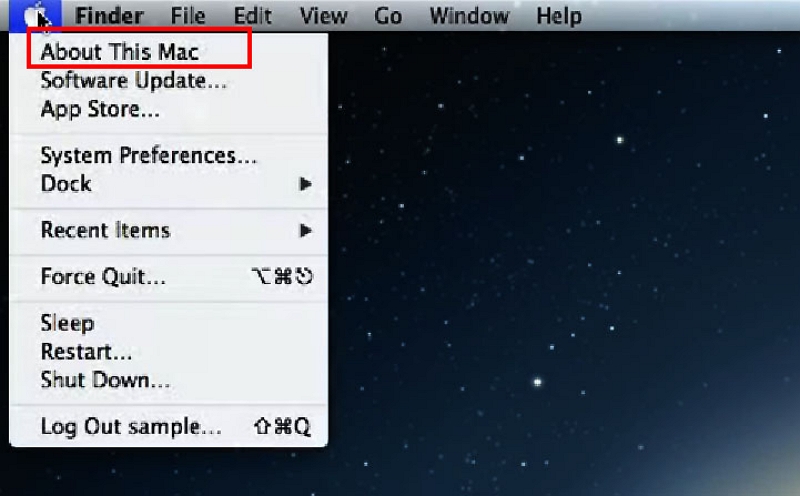Choose Software Update… menu entry
This screenshot has height=496, width=800.
(168, 80)
